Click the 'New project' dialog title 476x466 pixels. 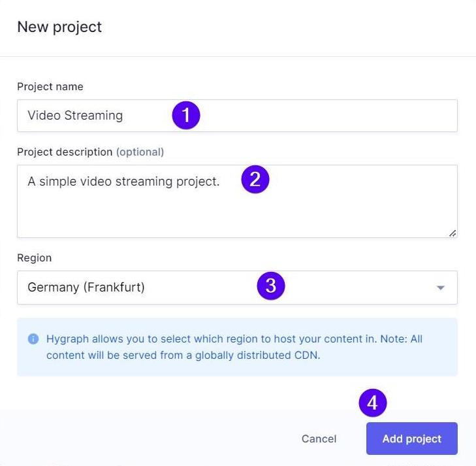[59, 27]
